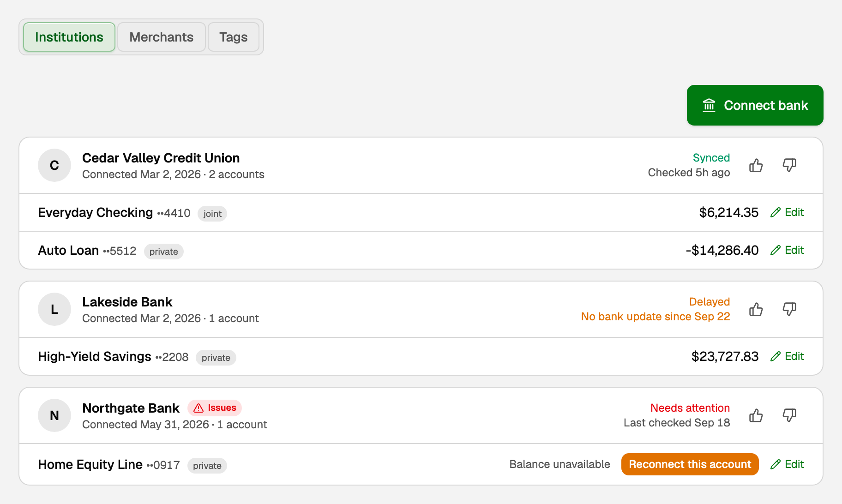Viewport: 842px width, 504px height.
Task: Select the Cedar Valley Credit Union name
Action: (x=161, y=158)
